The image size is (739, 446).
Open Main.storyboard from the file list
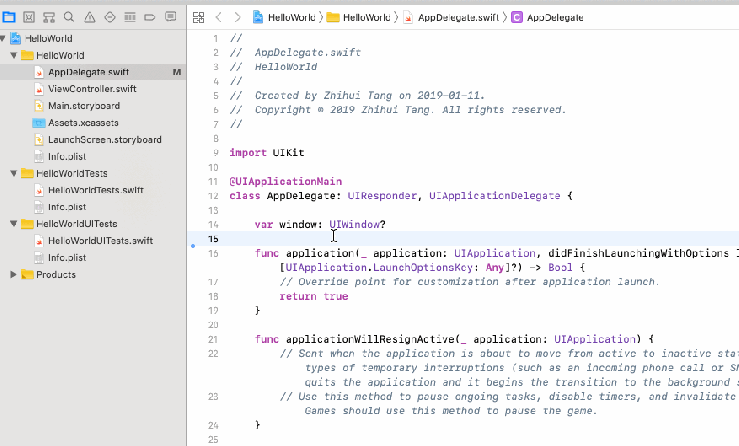pos(83,106)
